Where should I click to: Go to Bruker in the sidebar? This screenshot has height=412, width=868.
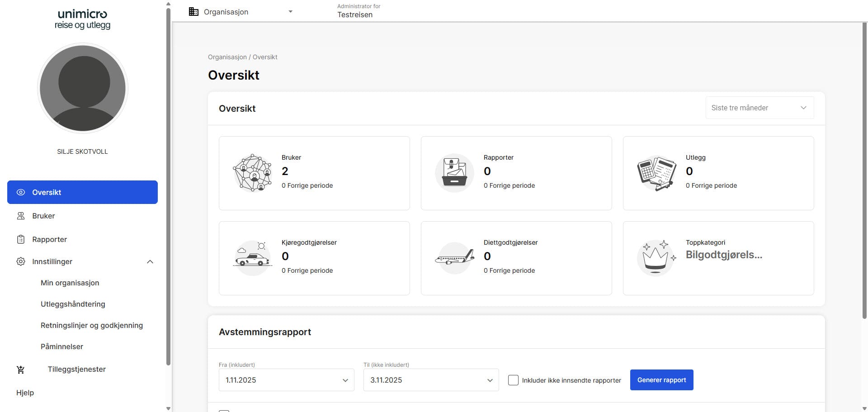(x=43, y=216)
